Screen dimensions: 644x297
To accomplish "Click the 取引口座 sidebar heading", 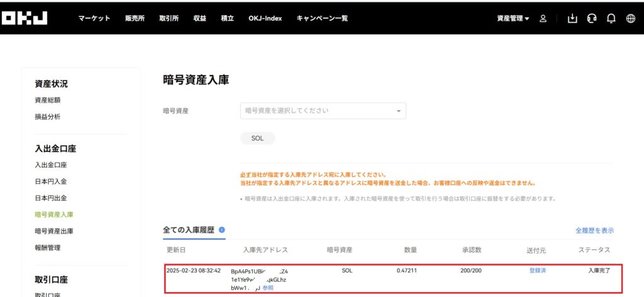I will point(52,280).
